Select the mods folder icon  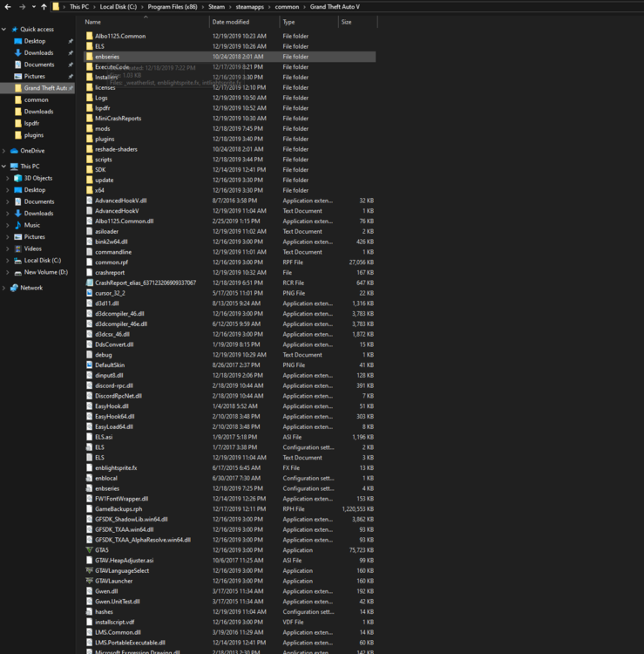[x=89, y=128]
